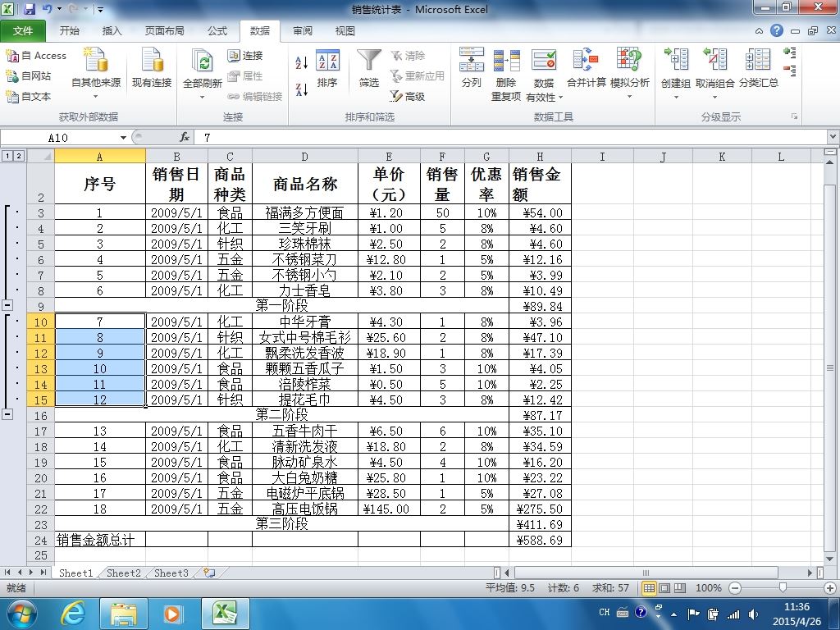Switch to the Formulas (公式) tab
Screen dimensions: 840x630
point(217,31)
